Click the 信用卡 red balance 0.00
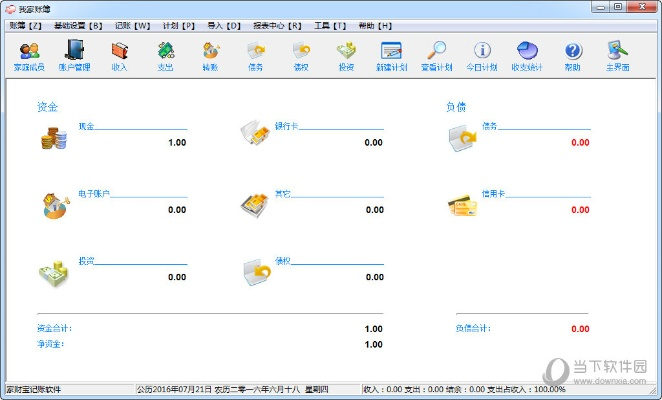The image size is (662, 400). (x=580, y=210)
